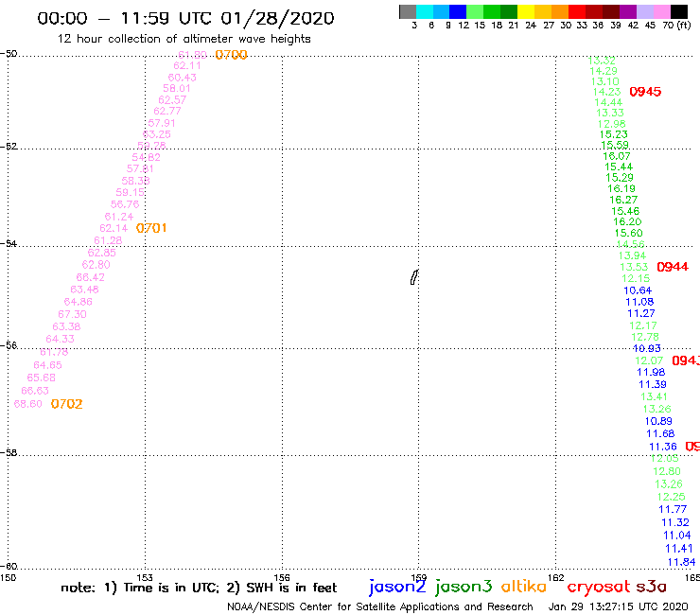This screenshot has width=700, height=615.
Task: Select the green 14.29 wave height value
Action: pyautogui.click(x=604, y=71)
